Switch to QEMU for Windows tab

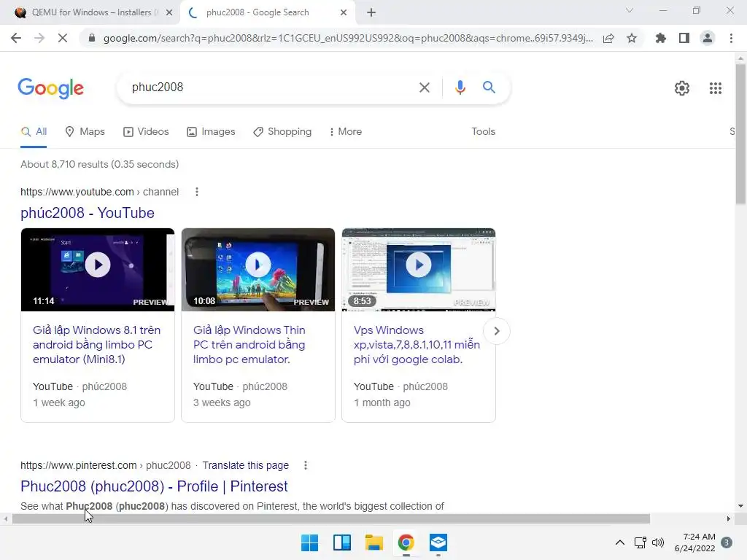(x=90, y=12)
